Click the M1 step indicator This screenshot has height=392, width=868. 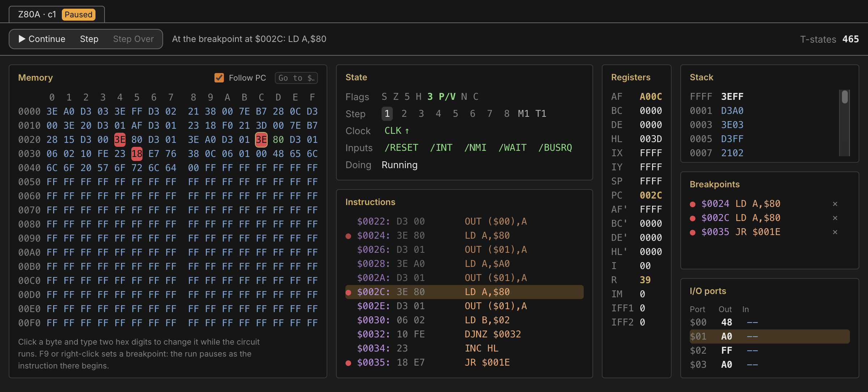point(523,114)
